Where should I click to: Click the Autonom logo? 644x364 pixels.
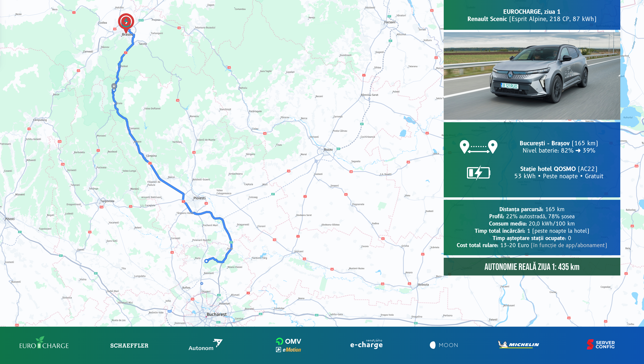pos(205,345)
